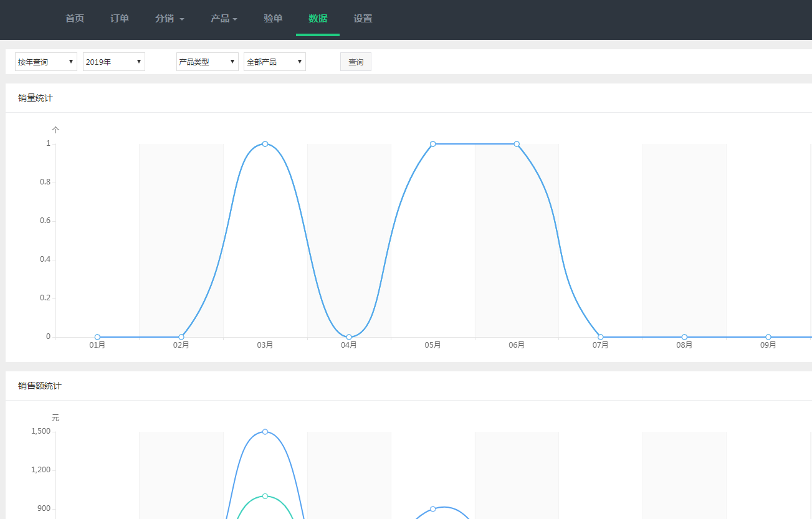This screenshot has height=519, width=812.
Task: Open the 全部产品 product dropdown
Action: click(x=275, y=62)
